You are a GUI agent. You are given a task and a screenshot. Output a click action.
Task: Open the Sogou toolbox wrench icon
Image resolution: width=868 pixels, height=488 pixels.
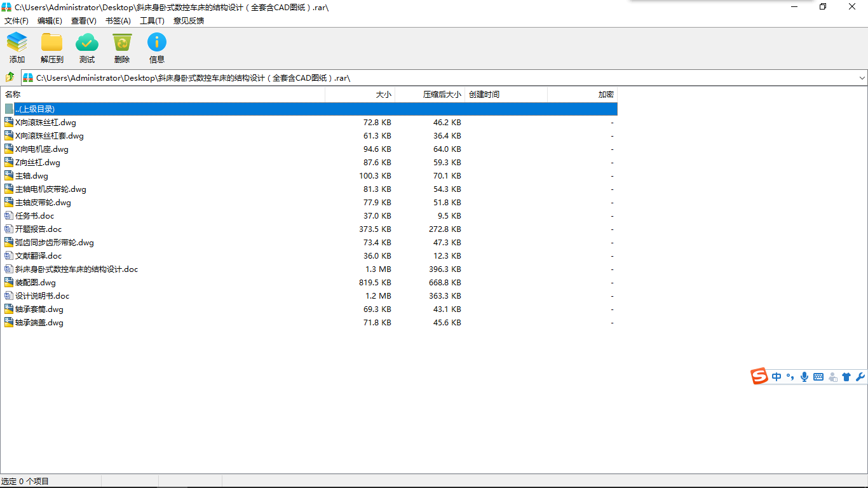pos(860,377)
